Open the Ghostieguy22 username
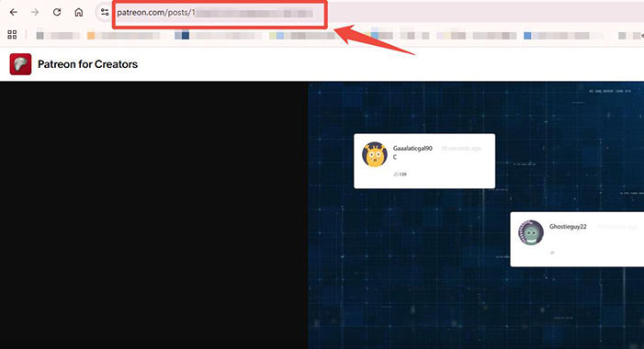The image size is (644, 349). [568, 227]
